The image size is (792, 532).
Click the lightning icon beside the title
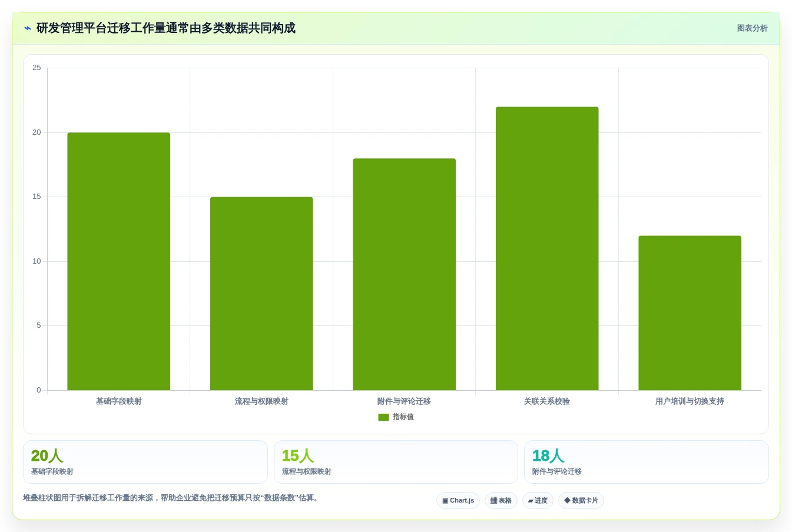click(28, 28)
